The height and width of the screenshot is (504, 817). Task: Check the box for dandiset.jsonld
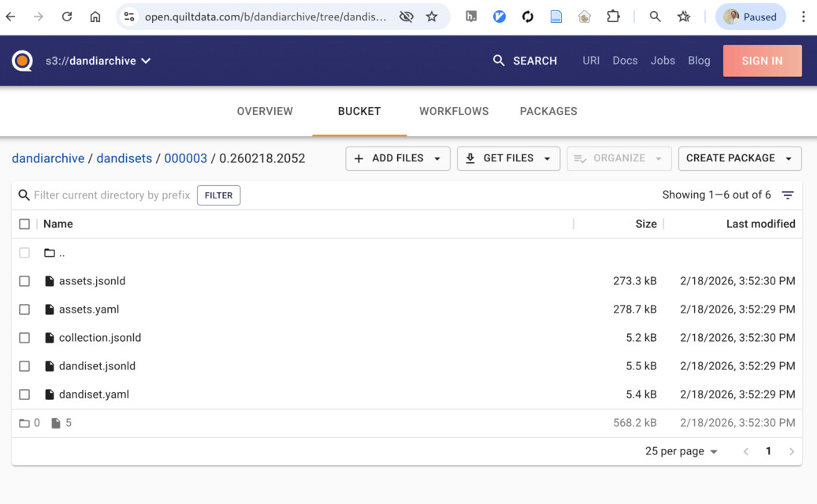point(24,366)
